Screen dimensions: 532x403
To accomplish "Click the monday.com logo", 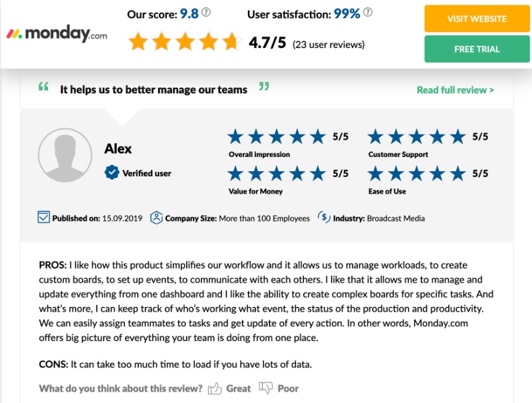I will click(x=56, y=35).
